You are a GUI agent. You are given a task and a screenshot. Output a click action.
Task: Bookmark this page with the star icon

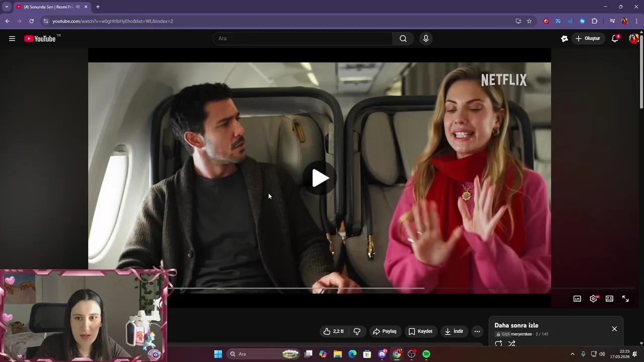(529, 21)
